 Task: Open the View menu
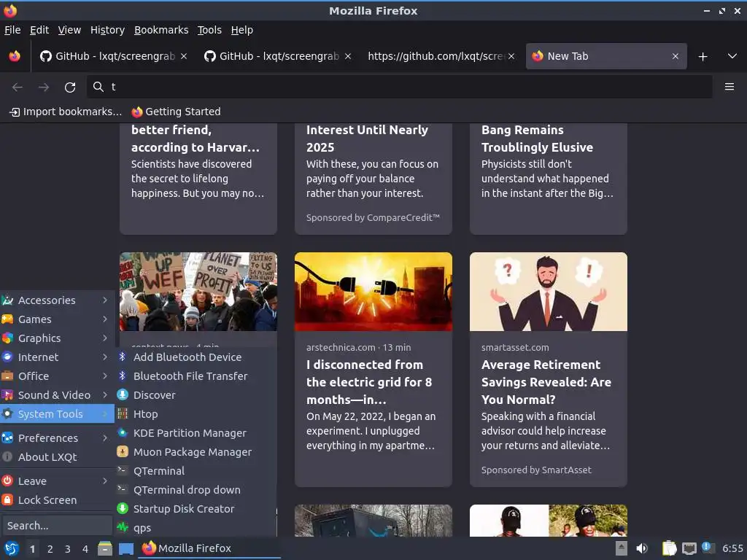[x=69, y=30]
